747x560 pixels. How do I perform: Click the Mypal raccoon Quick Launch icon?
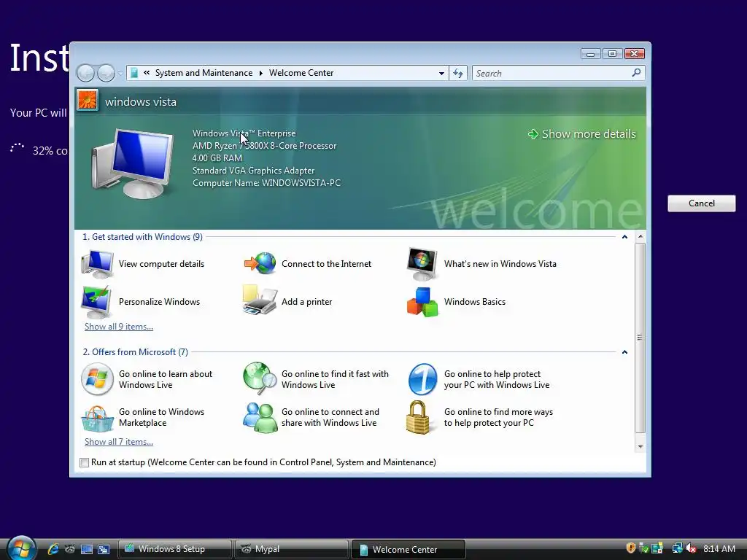point(69,548)
